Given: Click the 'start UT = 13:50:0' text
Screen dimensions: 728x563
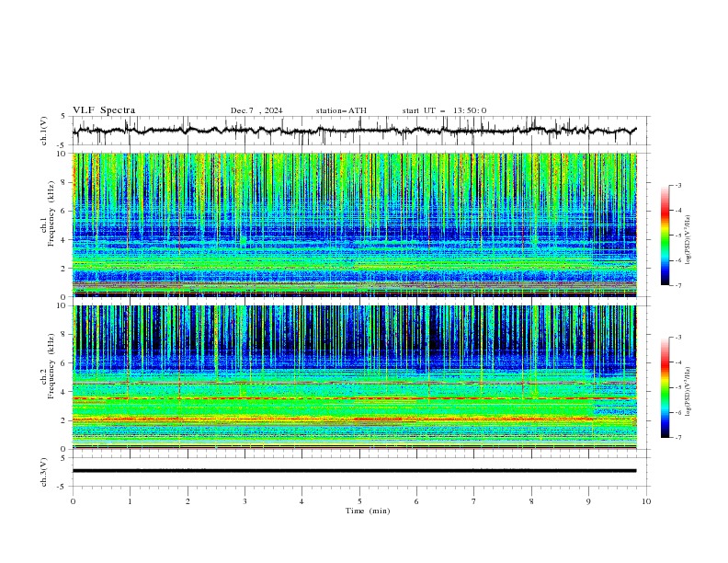Looking at the screenshot, I should [x=444, y=110].
